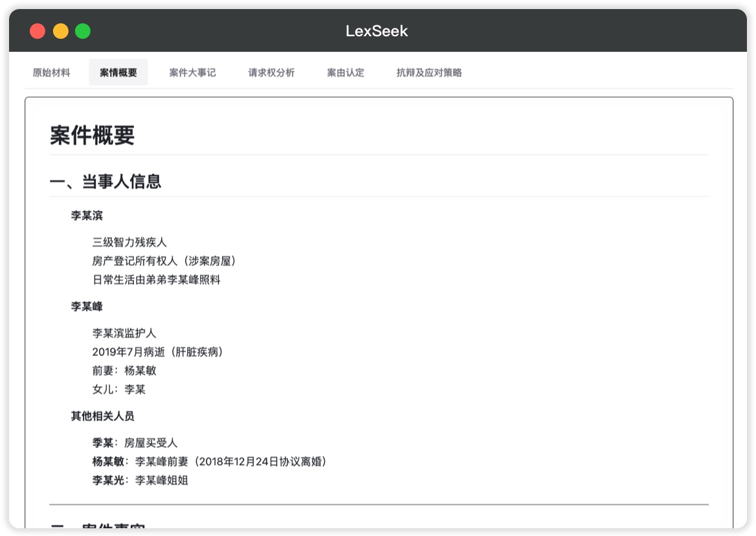Viewport: 756px width, 536px height.
Task: Click the red close window button
Action: pyautogui.click(x=38, y=31)
